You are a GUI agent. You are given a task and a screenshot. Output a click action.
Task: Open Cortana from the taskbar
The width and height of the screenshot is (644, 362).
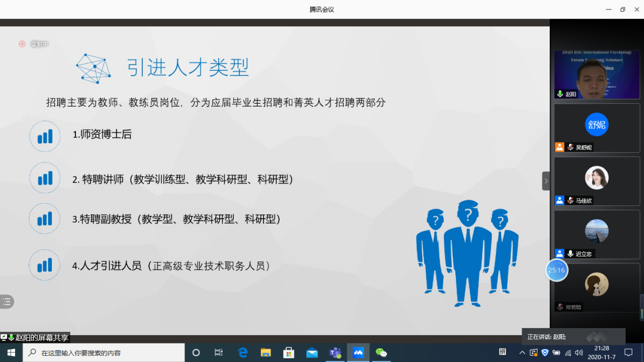point(196,353)
